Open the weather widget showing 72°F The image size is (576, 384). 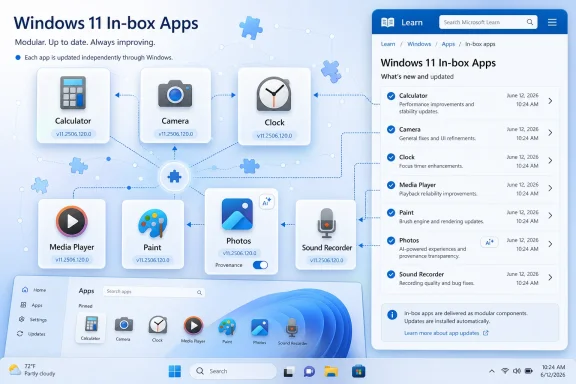click(32, 370)
